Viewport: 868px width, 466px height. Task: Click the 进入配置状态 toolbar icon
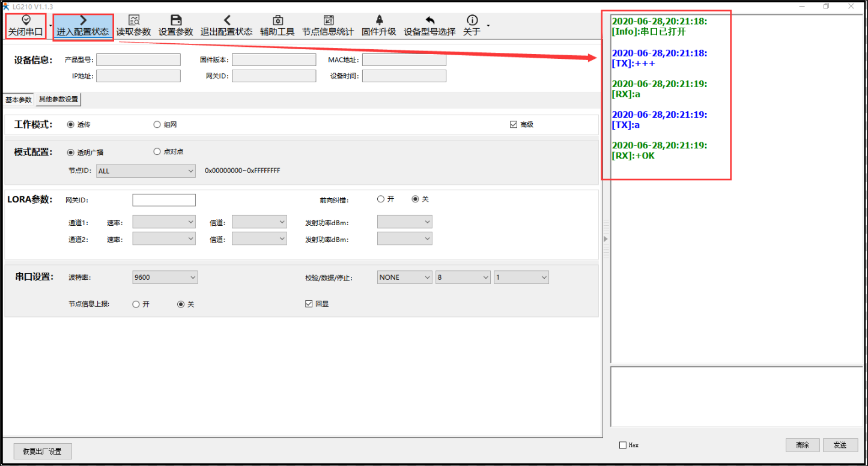[83, 21]
